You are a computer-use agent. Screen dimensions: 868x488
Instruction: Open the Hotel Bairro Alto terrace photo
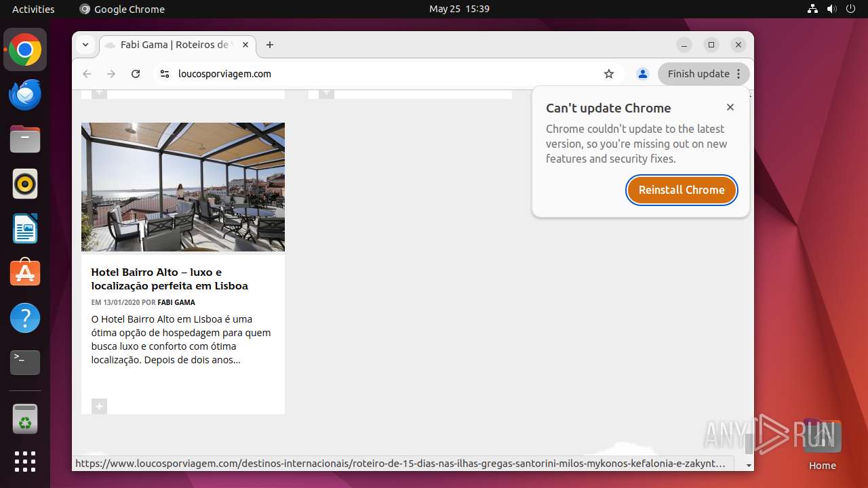pyautogui.click(x=183, y=187)
